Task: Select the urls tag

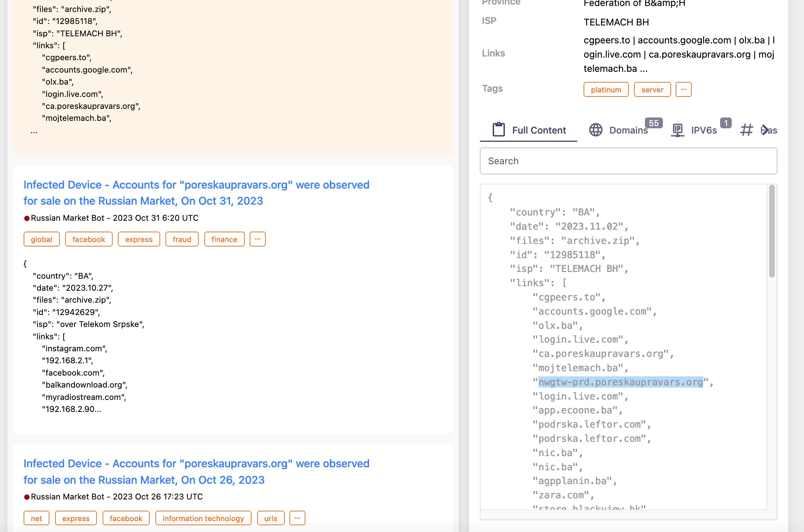Action: pos(271,518)
